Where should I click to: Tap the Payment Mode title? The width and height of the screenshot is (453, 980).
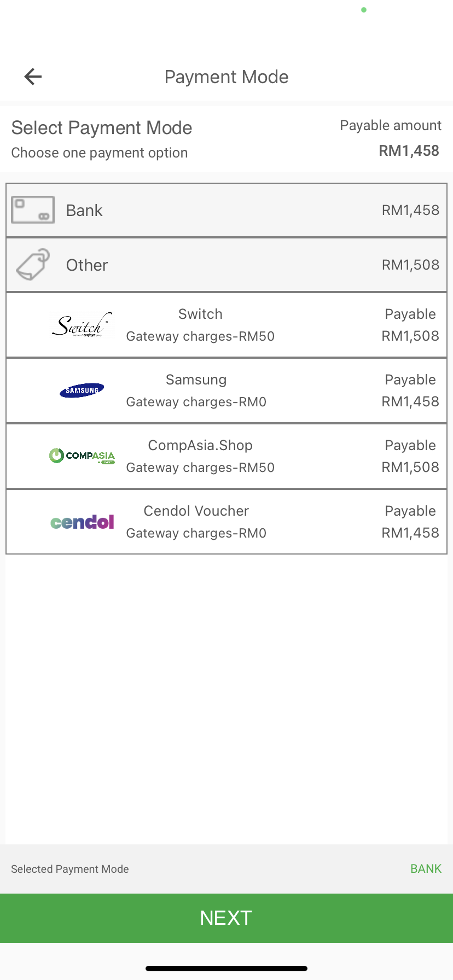226,77
